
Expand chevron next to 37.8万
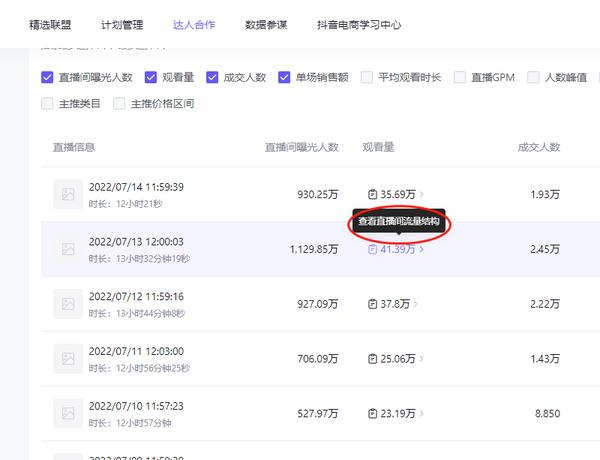click(x=416, y=304)
